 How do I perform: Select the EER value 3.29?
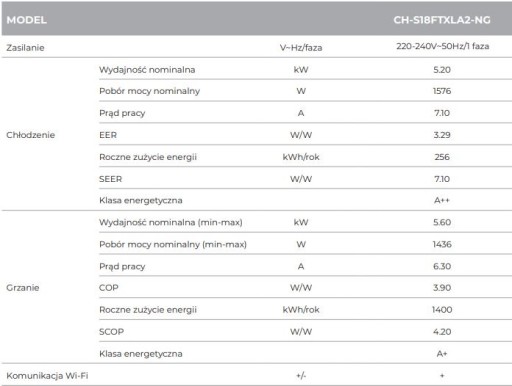(442, 135)
